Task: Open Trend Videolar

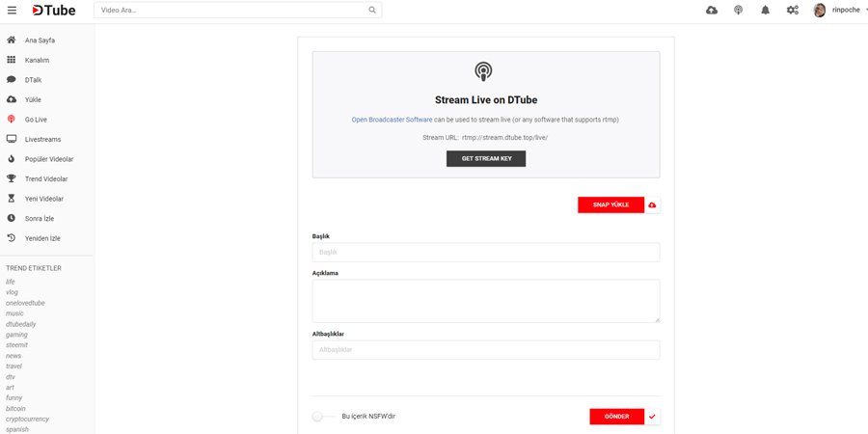Action: click(46, 179)
